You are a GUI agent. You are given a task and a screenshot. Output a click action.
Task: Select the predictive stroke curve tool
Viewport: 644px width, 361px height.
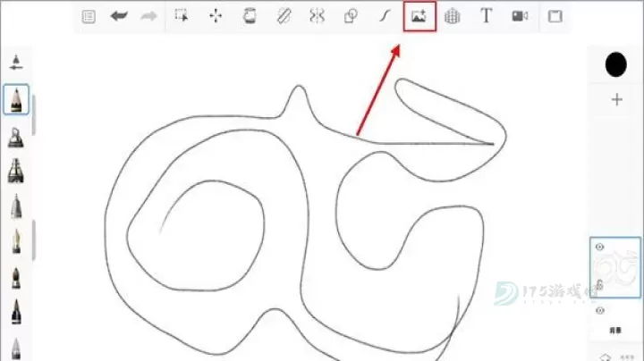pyautogui.click(x=385, y=16)
